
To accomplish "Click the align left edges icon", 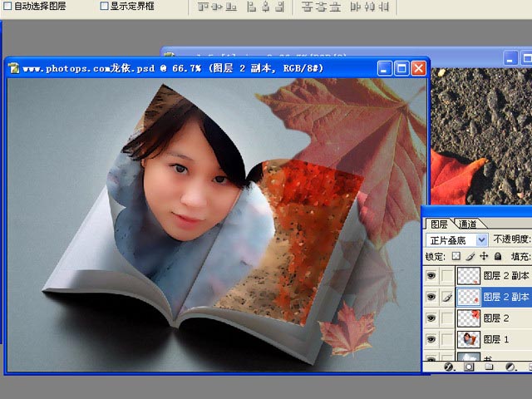I will pos(252,7).
